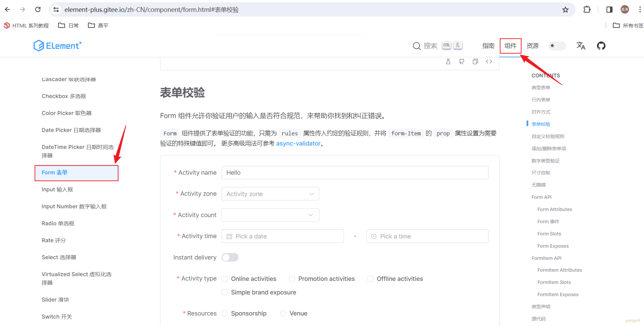644x326 pixels.
Task: Reload the current page
Action: pos(38,9)
